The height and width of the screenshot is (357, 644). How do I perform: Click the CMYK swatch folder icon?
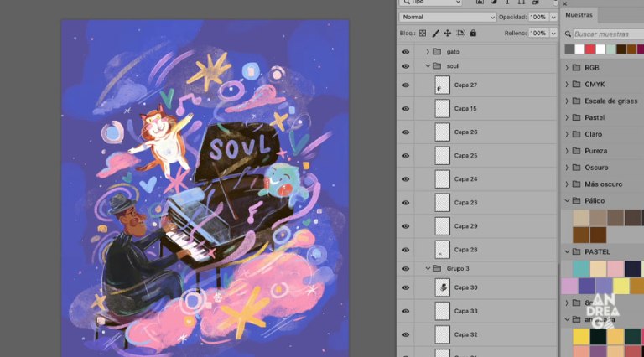(x=577, y=84)
